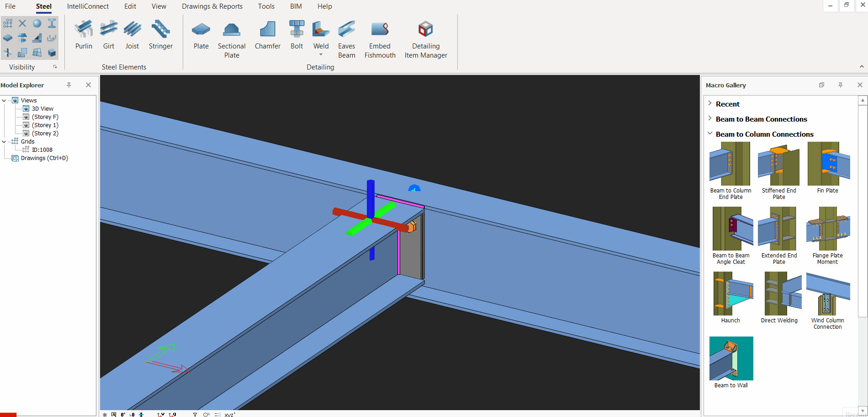Image resolution: width=868 pixels, height=417 pixels.
Task: Collapse Beam to Column Connections section
Action: tap(710, 134)
